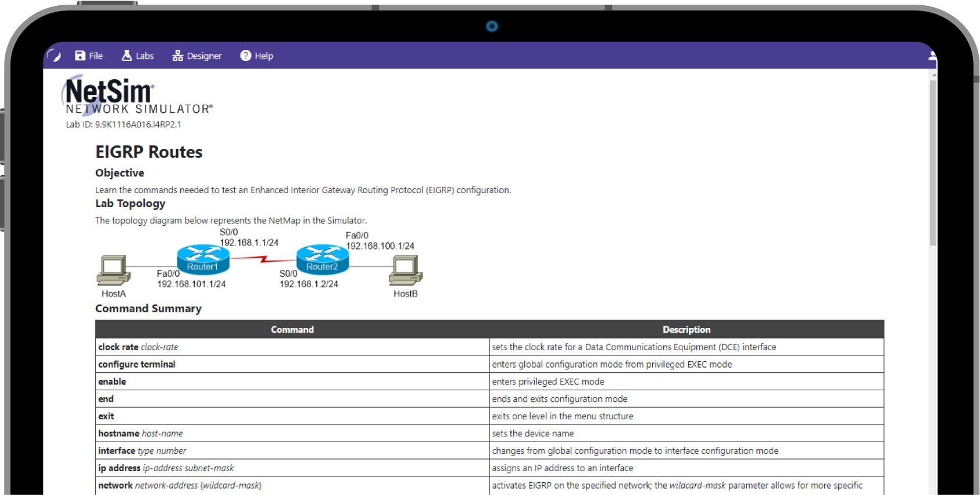The image size is (980, 495).
Task: Click the HostA label
Action: pyautogui.click(x=113, y=294)
